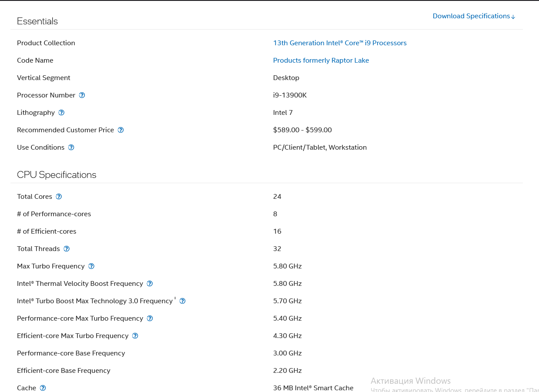Image resolution: width=539 pixels, height=392 pixels.
Task: Click the Thermal Velocity Boost Frequency help icon
Action: point(150,284)
